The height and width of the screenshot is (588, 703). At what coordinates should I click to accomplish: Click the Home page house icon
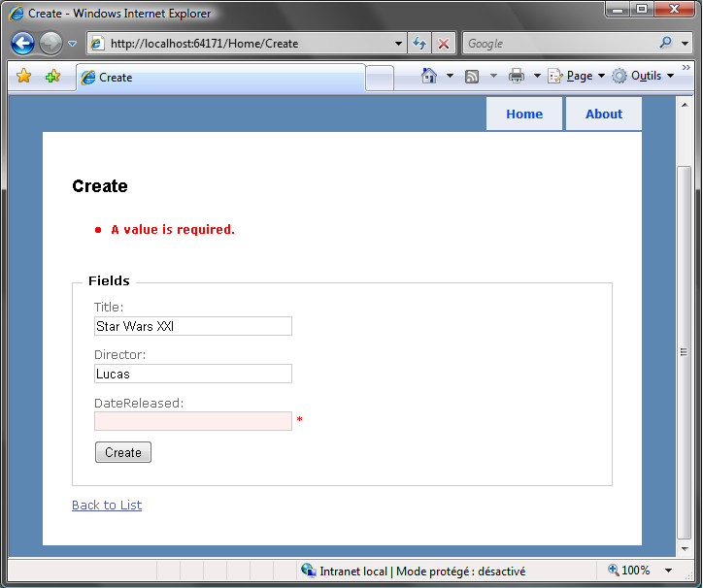(x=429, y=76)
